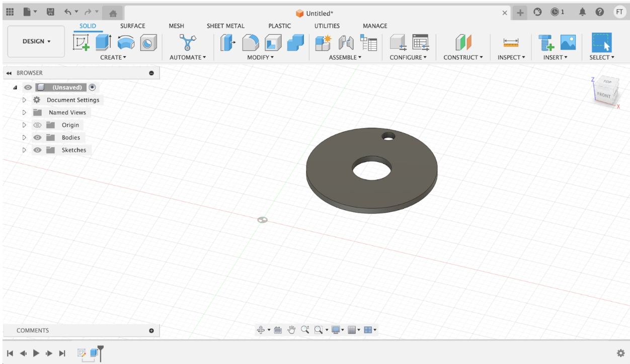Expand the Sketches node
Image resolution: width=630 pixels, height=364 pixels.
pos(24,150)
